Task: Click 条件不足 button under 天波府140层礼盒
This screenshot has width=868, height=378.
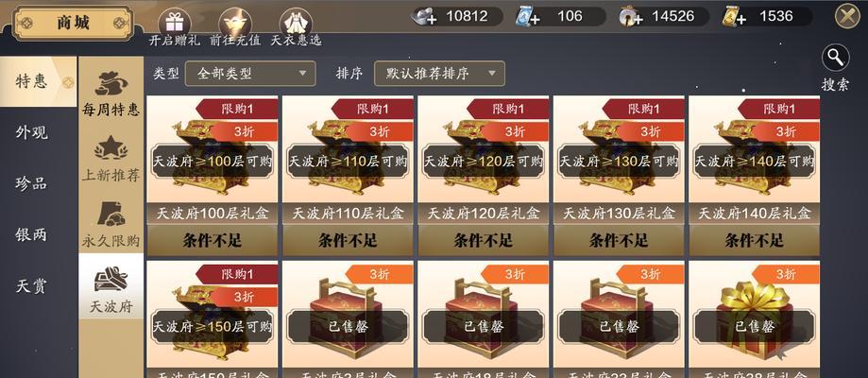Action: coord(754,240)
